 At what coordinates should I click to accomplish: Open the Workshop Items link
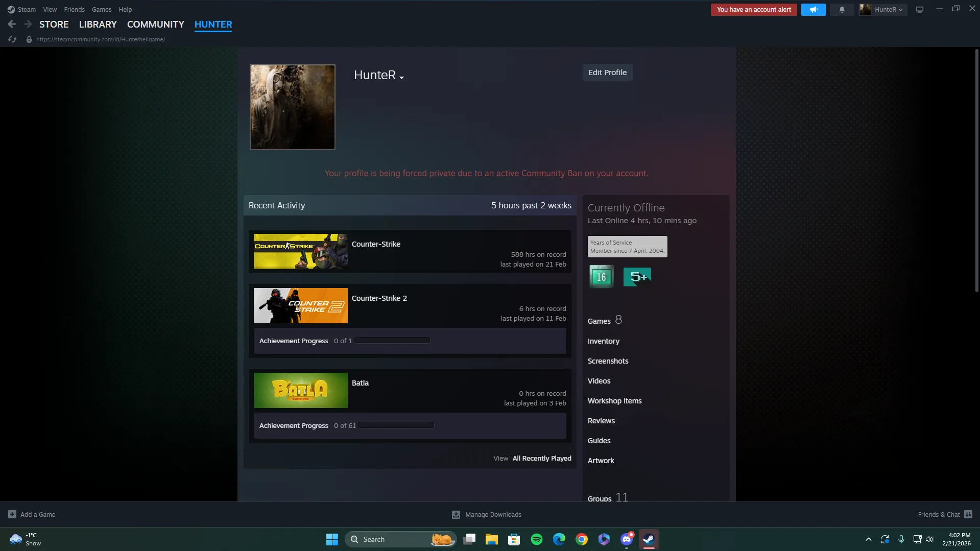point(614,401)
